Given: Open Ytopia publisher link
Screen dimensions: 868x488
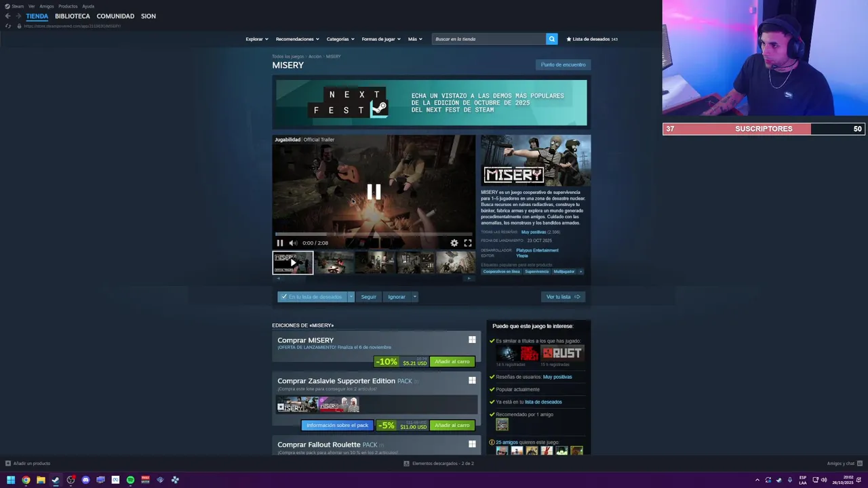Looking at the screenshot, I should pyautogui.click(x=522, y=256).
